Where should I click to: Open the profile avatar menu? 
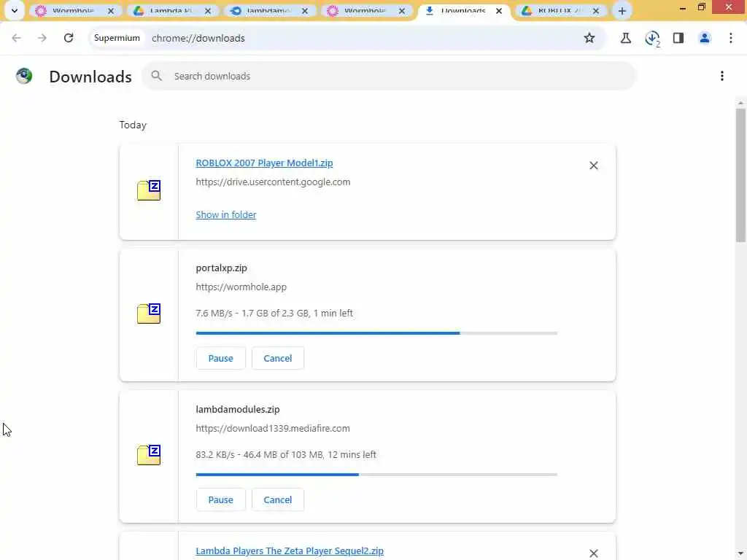click(705, 38)
